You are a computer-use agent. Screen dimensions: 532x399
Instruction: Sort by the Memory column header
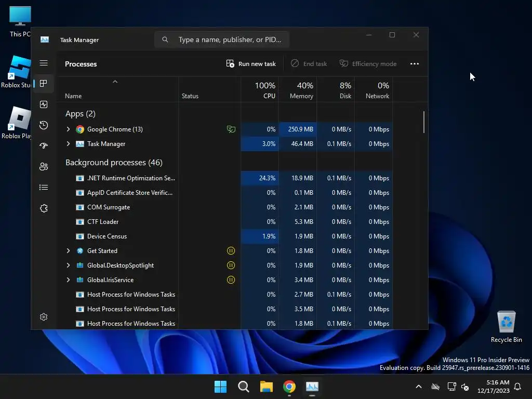point(298,90)
